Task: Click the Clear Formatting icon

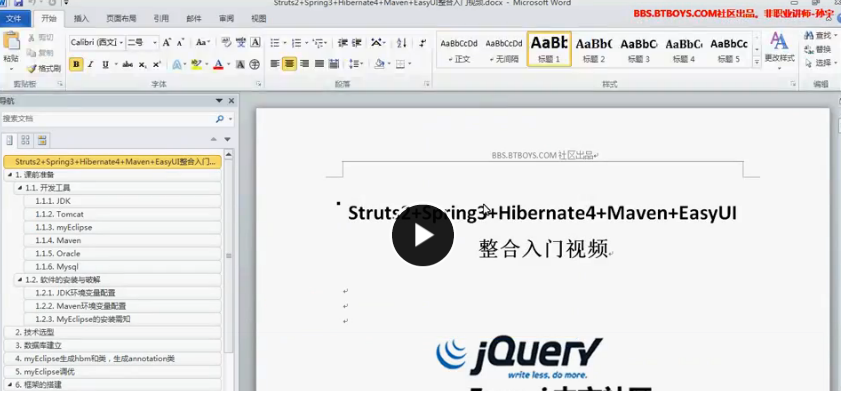Action: pyautogui.click(x=226, y=42)
